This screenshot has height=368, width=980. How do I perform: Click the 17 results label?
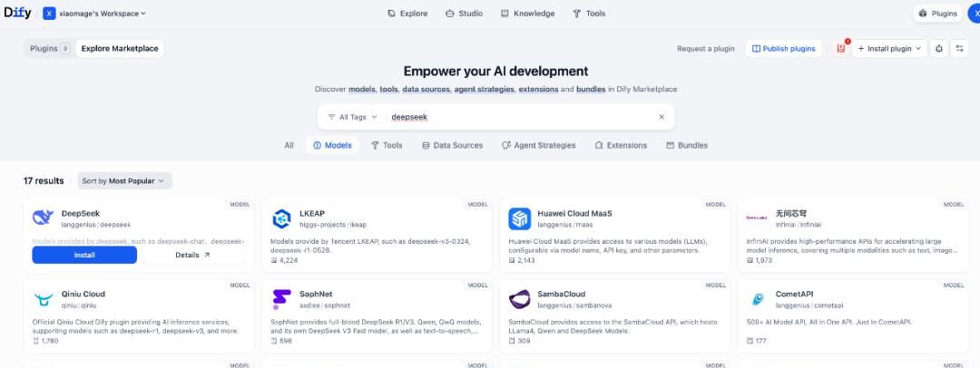click(x=44, y=180)
